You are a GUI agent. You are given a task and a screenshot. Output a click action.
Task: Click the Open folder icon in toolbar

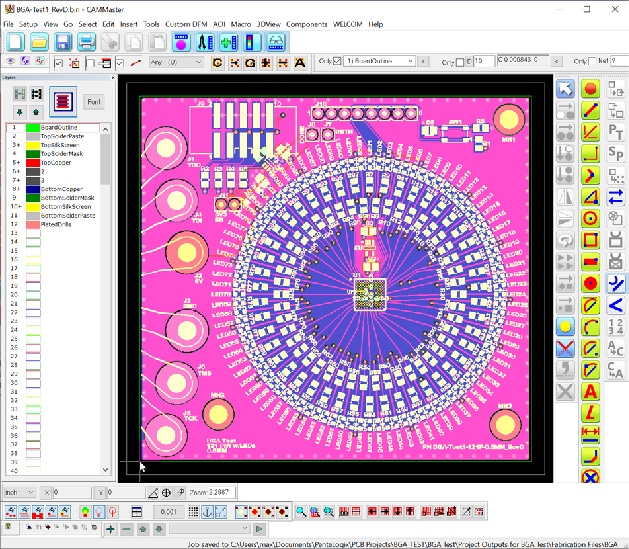pos(39,42)
